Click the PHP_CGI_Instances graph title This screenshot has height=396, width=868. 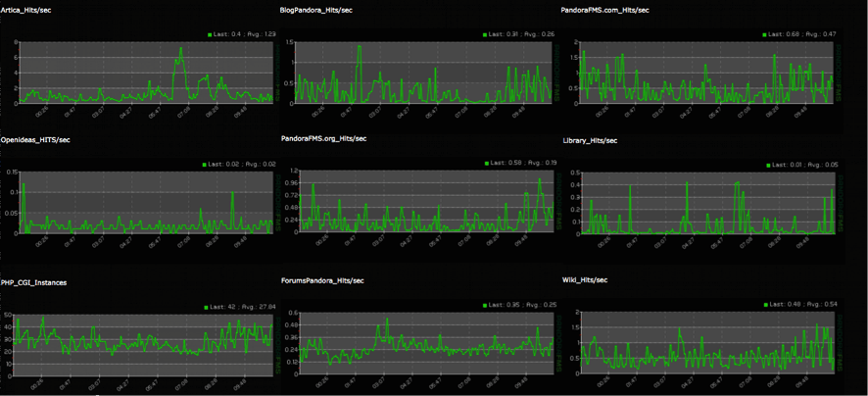(34, 282)
